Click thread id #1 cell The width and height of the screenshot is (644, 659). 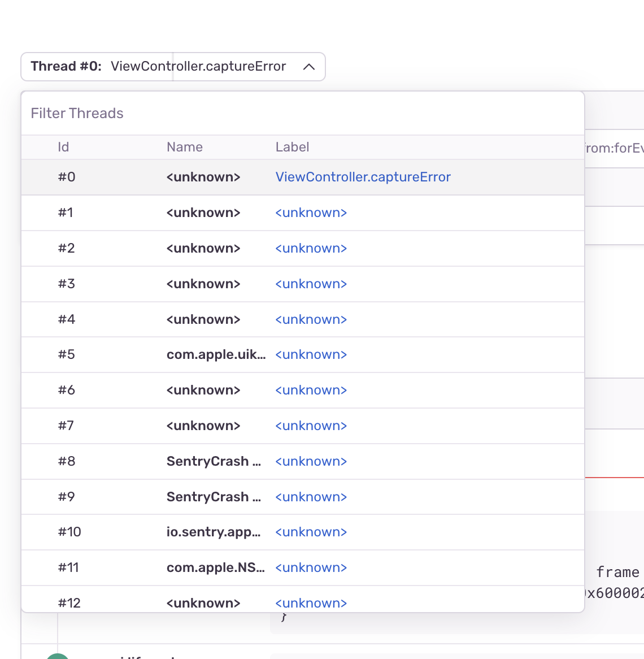[66, 213]
